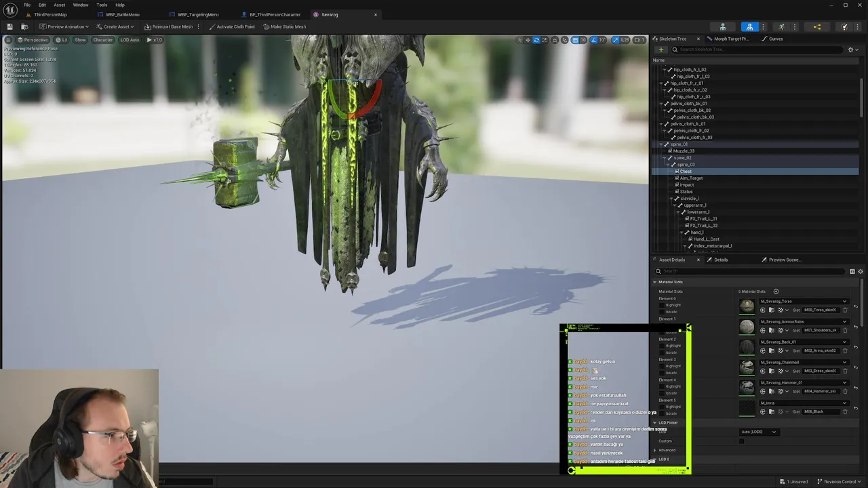The image size is (868, 488).
Task: Open the viewport options hamburger menu
Action: [8, 40]
